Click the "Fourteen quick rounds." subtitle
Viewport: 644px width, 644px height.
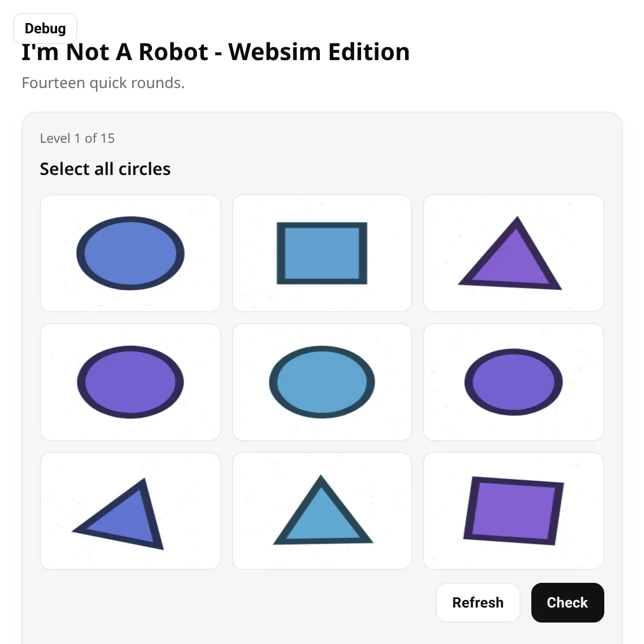coord(103,83)
